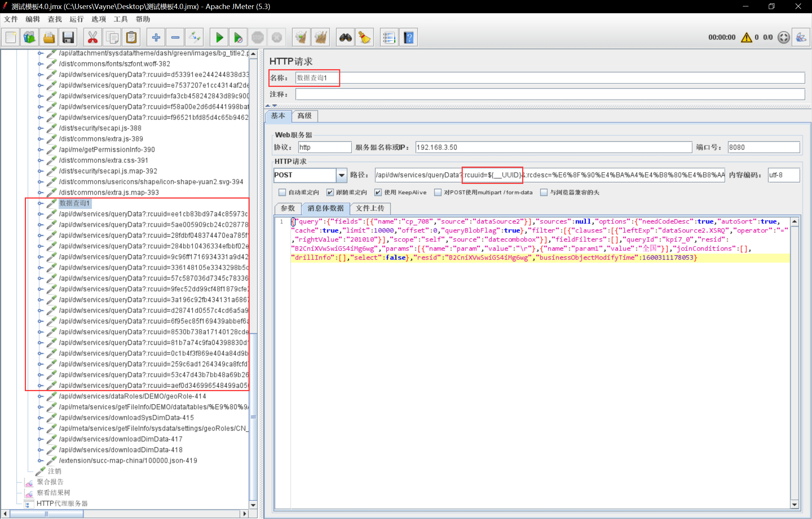Paste element using the clipboard icon
This screenshot has width=812, height=519.
click(x=131, y=37)
